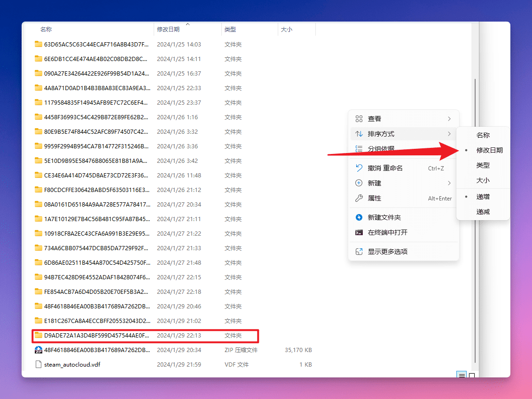Switch to details view icon in status bar
This screenshot has height=399, width=532.
pos(462,375)
